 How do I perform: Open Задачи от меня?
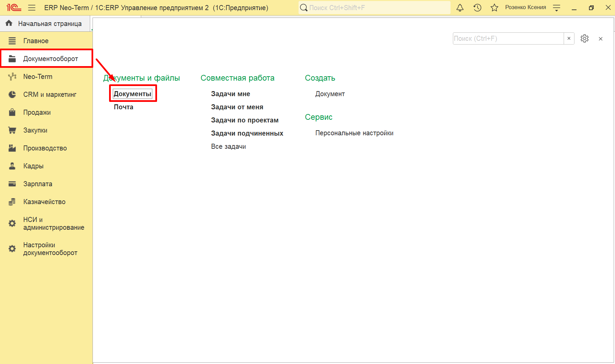237,107
